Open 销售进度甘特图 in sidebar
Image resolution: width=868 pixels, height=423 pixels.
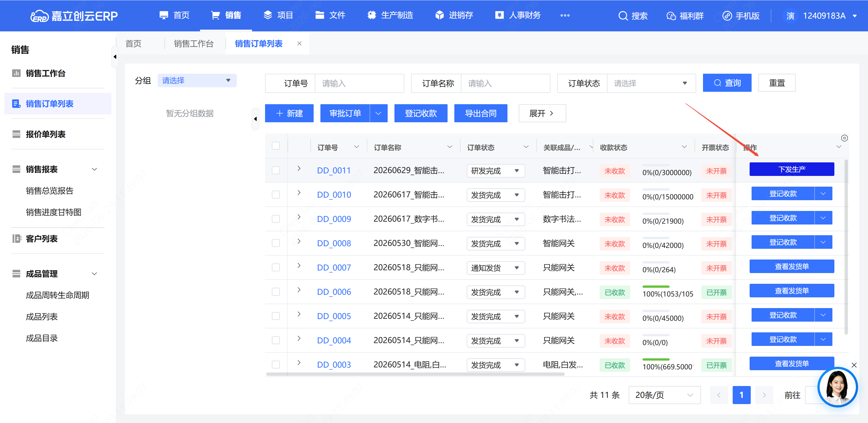click(54, 212)
